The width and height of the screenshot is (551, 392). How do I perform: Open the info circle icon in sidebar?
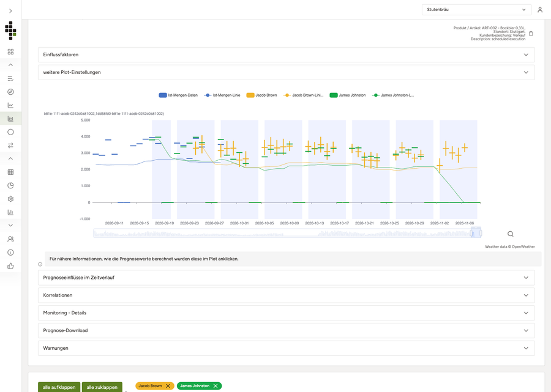(x=10, y=253)
